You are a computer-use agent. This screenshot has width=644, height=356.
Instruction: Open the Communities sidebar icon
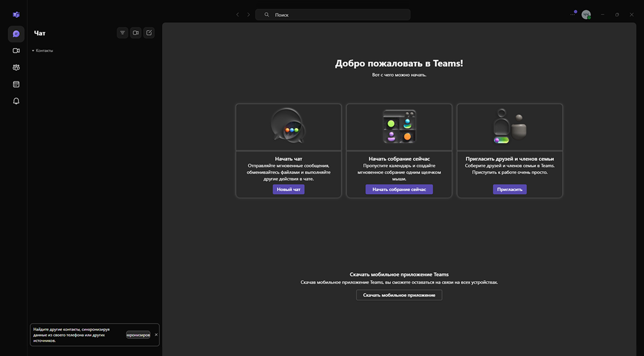(16, 67)
